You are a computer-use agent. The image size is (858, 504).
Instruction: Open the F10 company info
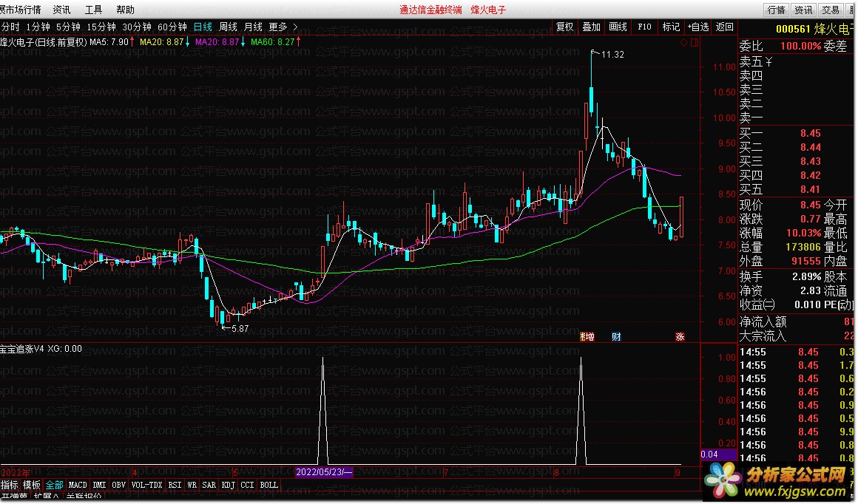pos(644,27)
